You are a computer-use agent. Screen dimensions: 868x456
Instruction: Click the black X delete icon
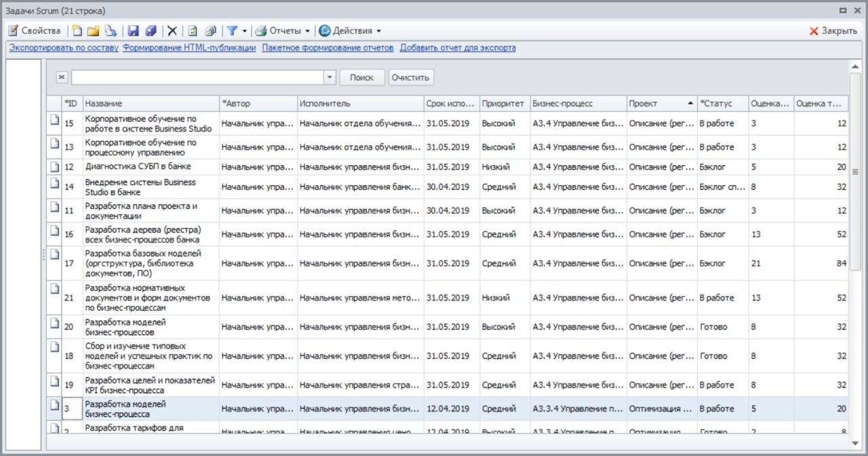tap(172, 31)
